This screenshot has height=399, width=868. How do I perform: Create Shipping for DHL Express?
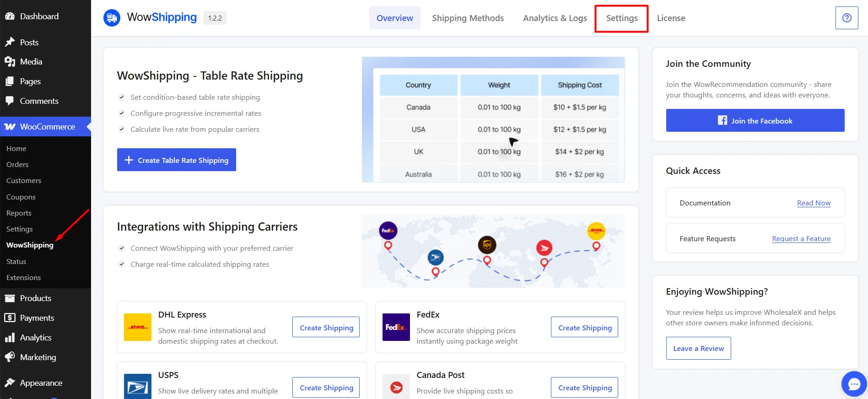(326, 327)
